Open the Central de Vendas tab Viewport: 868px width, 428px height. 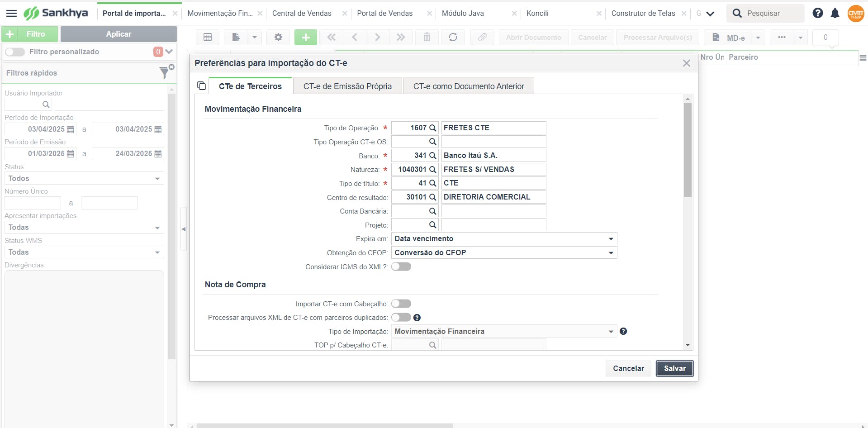[302, 14]
